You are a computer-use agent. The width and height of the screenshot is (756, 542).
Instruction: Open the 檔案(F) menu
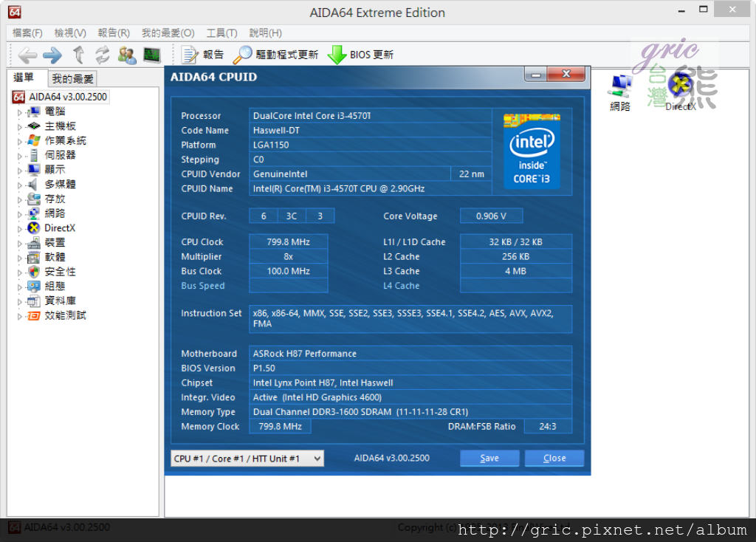(27, 32)
